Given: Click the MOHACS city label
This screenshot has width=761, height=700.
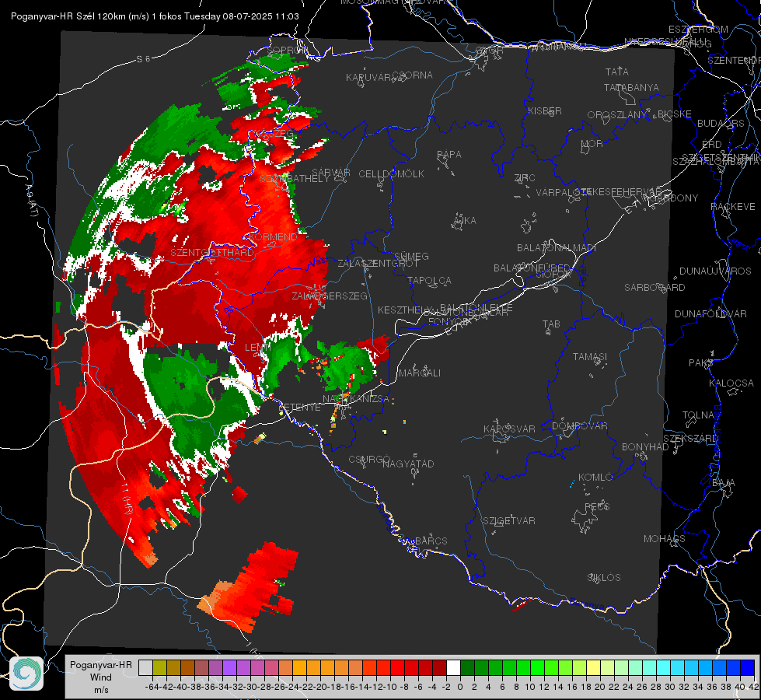Looking at the screenshot, I should tap(665, 539).
